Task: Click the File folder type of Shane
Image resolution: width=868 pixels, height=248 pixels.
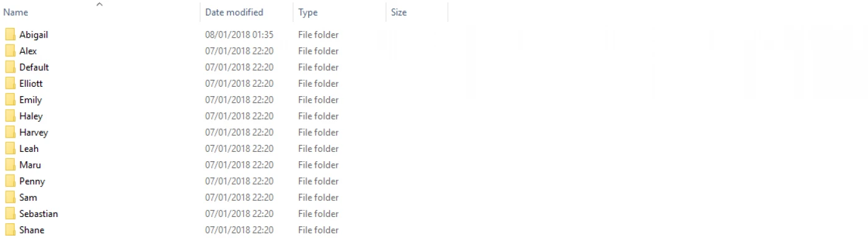Action: pyautogui.click(x=318, y=230)
